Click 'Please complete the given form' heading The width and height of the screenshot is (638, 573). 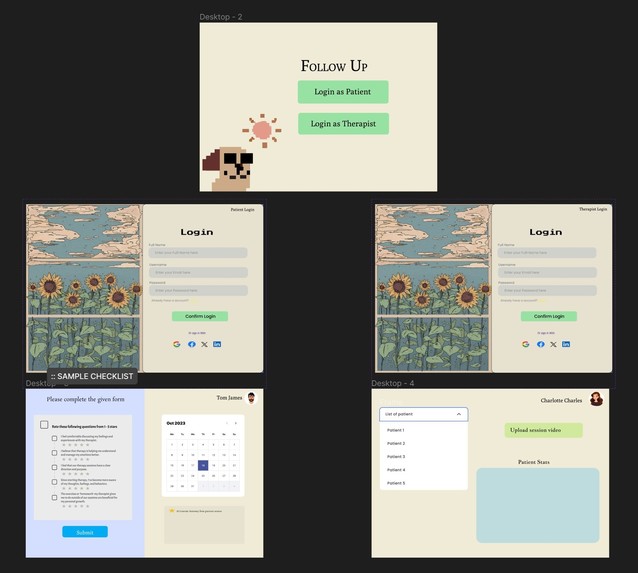pos(85,399)
